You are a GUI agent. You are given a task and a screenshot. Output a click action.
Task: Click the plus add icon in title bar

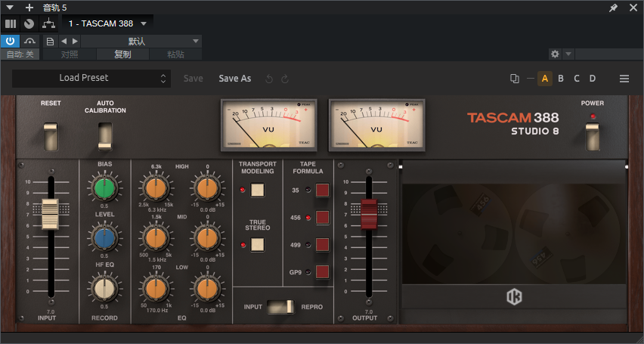point(29,8)
